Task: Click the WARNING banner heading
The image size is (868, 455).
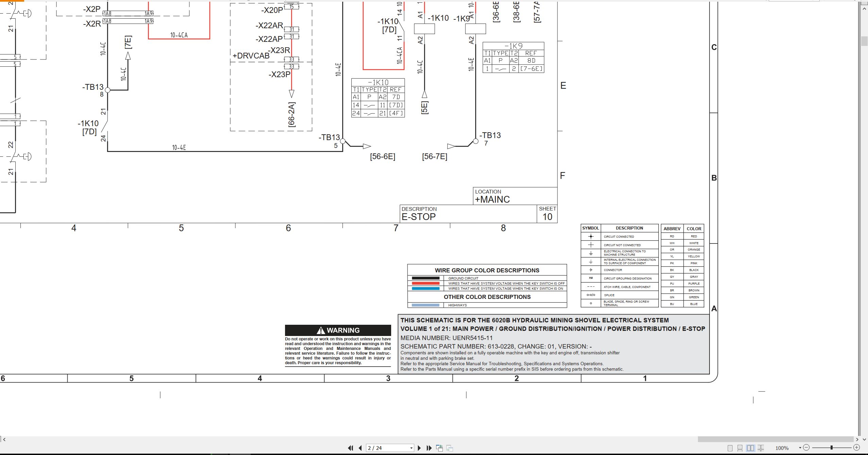Action: coord(338,330)
